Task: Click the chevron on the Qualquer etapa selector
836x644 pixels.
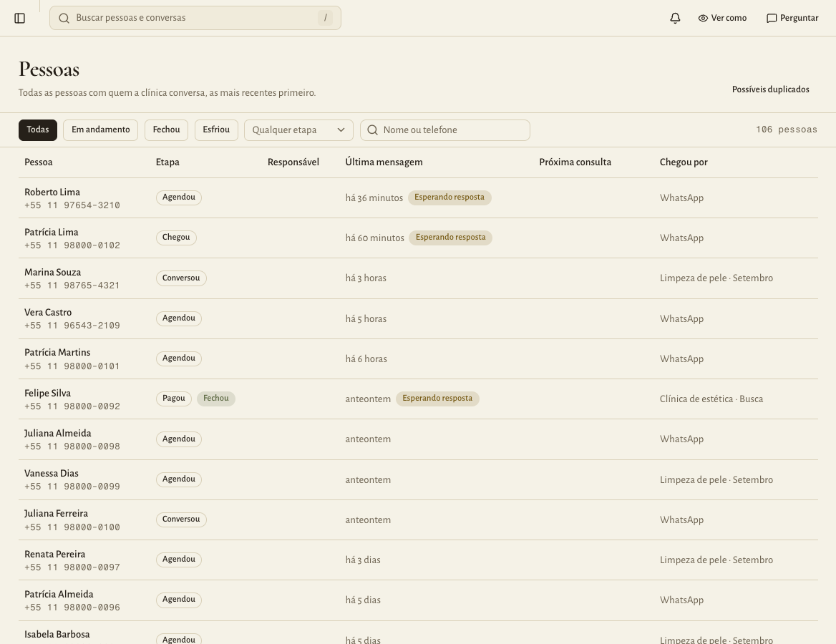Action: coord(341,130)
